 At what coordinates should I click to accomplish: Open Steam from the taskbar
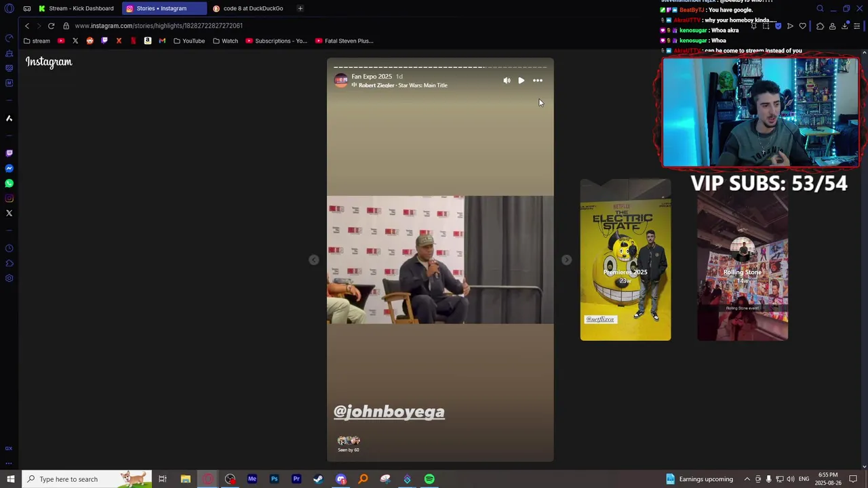pos(318,479)
